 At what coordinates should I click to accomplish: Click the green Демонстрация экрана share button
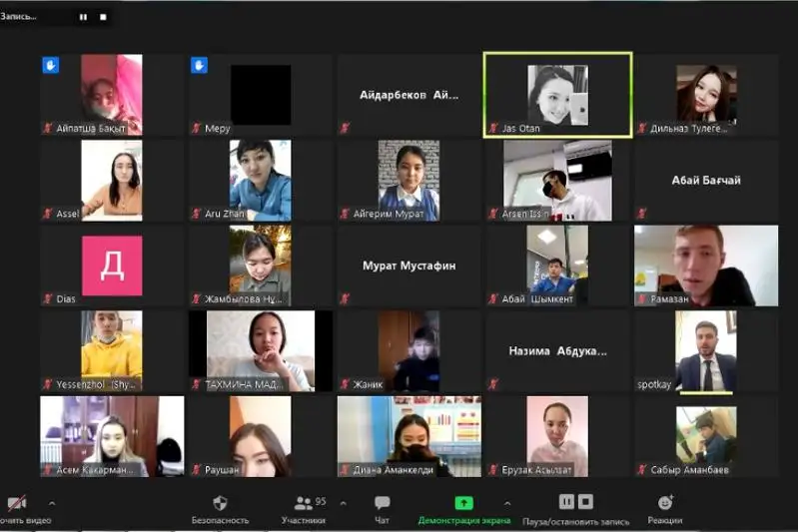coord(463,503)
